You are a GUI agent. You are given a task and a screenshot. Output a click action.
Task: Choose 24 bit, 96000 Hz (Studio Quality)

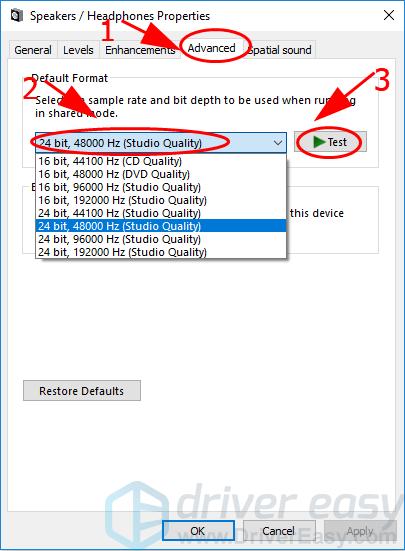pos(161,239)
